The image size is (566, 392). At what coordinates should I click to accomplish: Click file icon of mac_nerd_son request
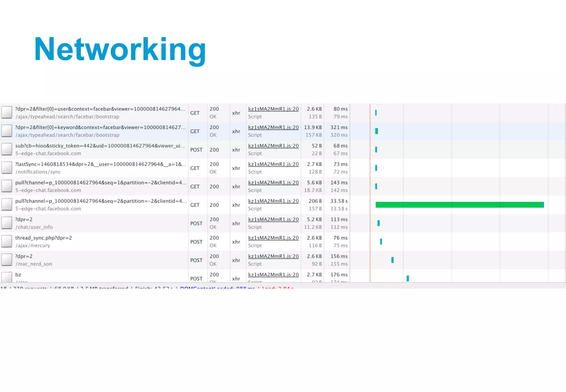tap(7, 260)
